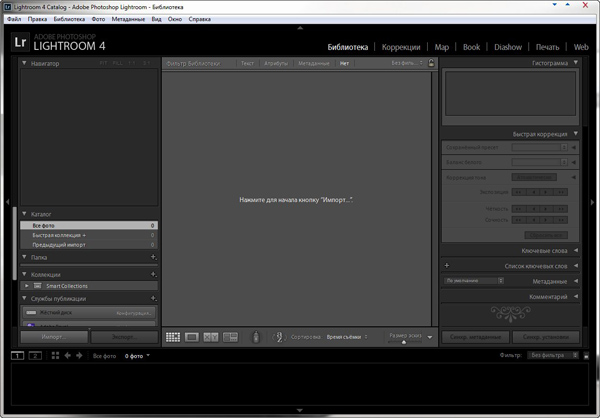Click the filter lock padlock icon
Image resolution: width=600 pixels, height=418 pixels.
click(x=431, y=63)
